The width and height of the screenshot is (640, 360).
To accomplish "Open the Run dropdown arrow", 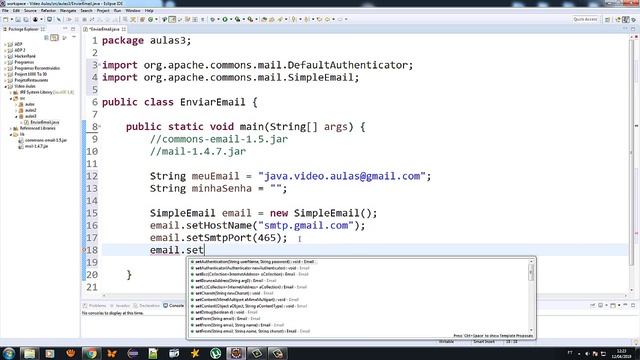I will [230, 19].
